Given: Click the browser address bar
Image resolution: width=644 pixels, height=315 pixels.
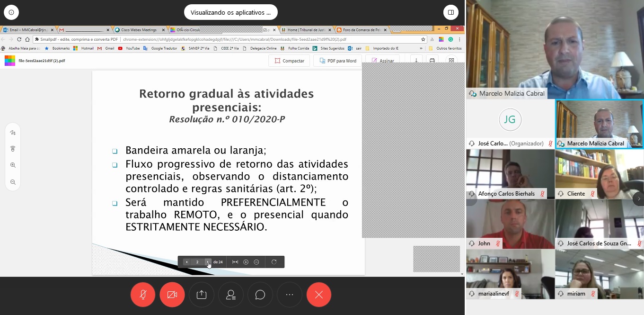Looking at the screenshot, I should [x=229, y=39].
